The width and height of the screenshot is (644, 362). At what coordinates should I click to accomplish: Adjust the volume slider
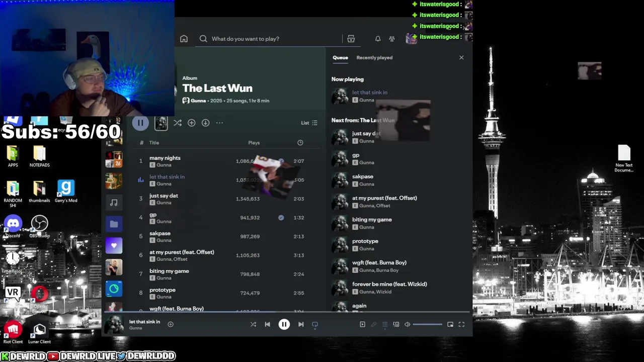[428, 324]
